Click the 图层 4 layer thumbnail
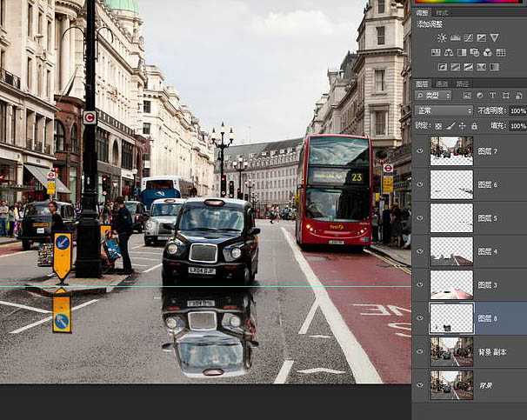The height and width of the screenshot is (420, 527). [451, 251]
